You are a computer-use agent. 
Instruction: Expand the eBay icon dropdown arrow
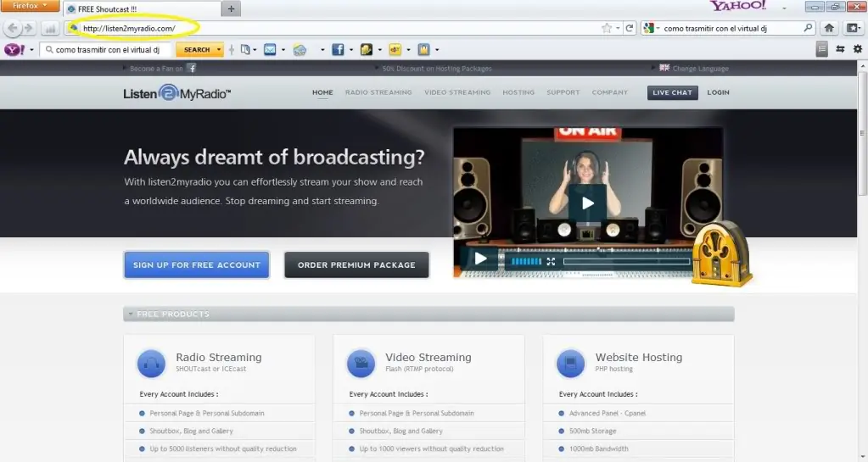(408, 50)
